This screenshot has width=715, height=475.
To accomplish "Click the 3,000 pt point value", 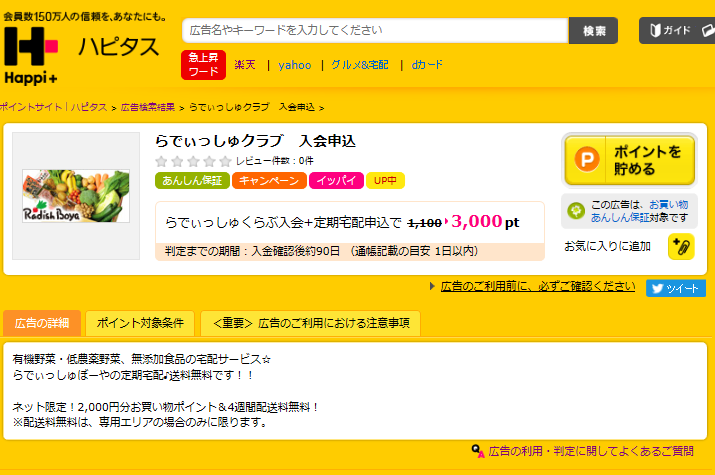I will 485,222.
